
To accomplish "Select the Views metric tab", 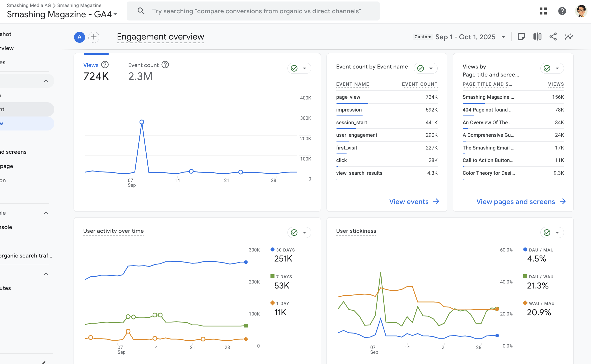I will click(x=91, y=65).
